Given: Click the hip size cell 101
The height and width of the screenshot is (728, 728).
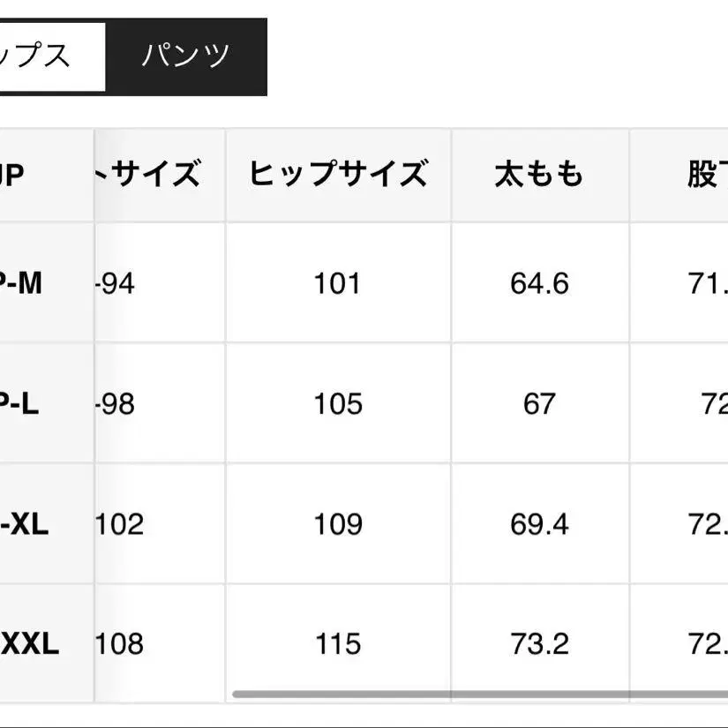Looking at the screenshot, I should (338, 283).
